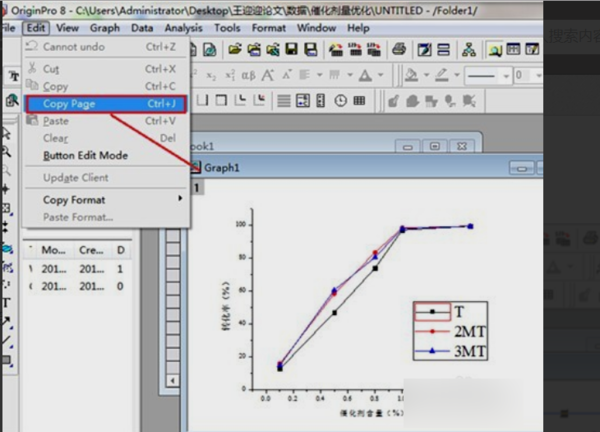
Task: Click the Print toolbar icon
Action: click(399, 49)
